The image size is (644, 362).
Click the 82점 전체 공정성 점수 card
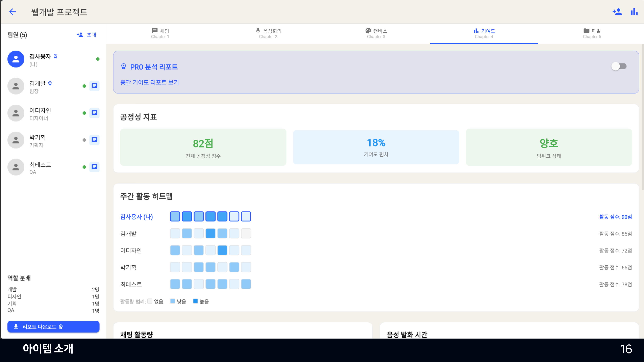[x=203, y=147]
